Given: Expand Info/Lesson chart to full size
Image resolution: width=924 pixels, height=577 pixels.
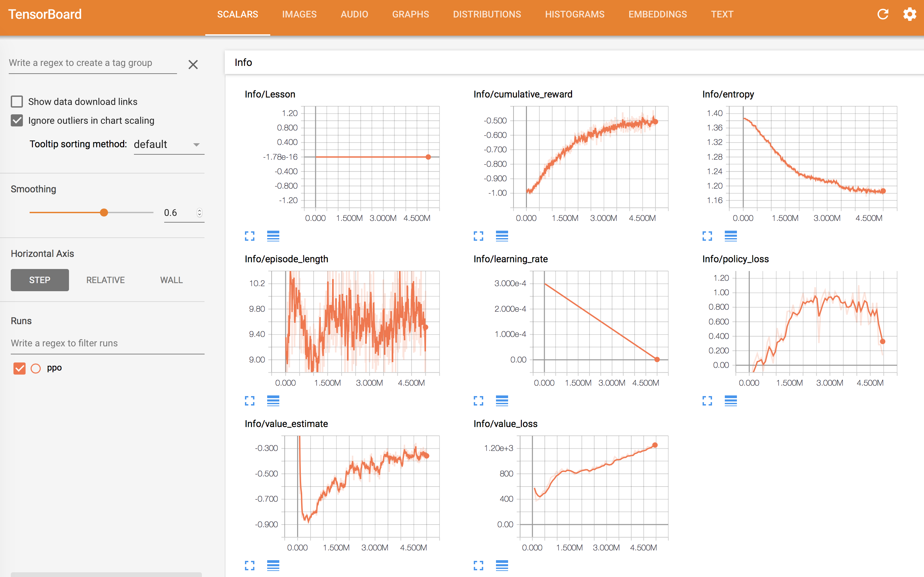Looking at the screenshot, I should click(x=249, y=236).
